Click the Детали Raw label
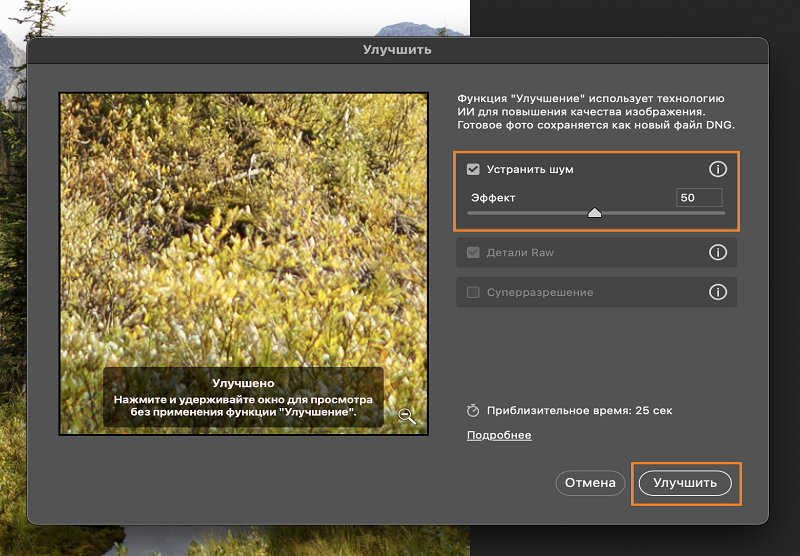This screenshot has height=556, width=800. [520, 252]
